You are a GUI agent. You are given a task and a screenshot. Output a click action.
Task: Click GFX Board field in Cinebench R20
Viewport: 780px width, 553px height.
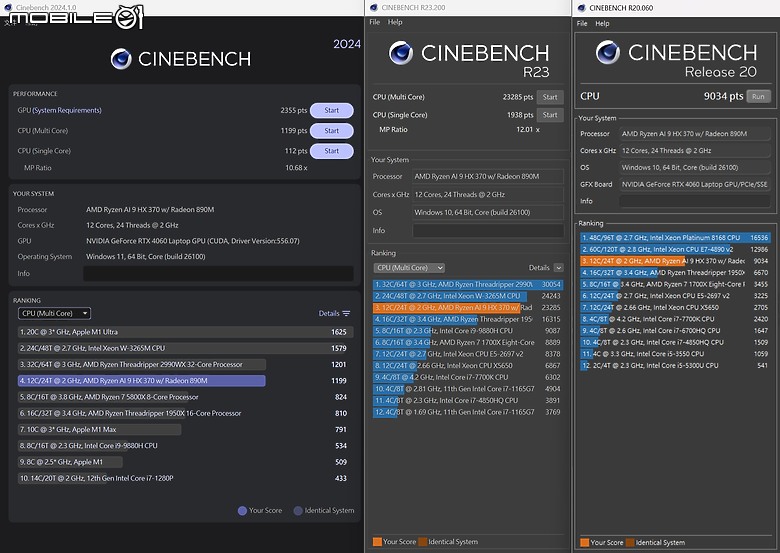point(695,184)
